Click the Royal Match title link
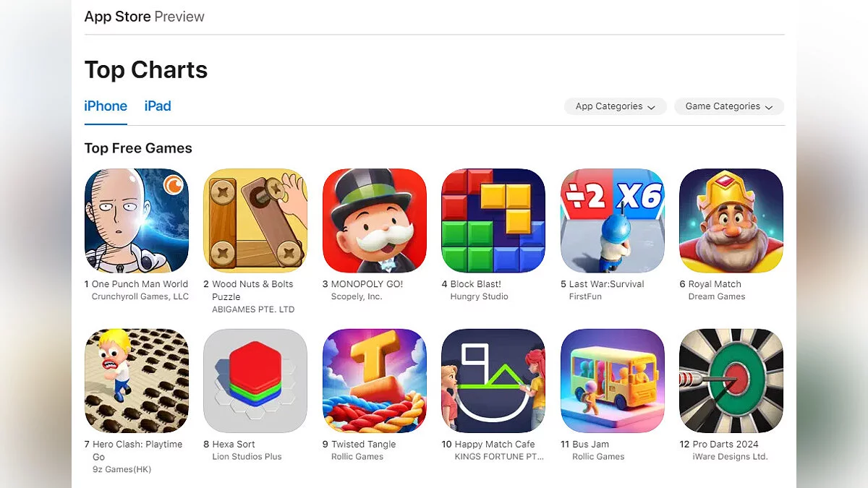The height and width of the screenshot is (488, 868). click(715, 284)
